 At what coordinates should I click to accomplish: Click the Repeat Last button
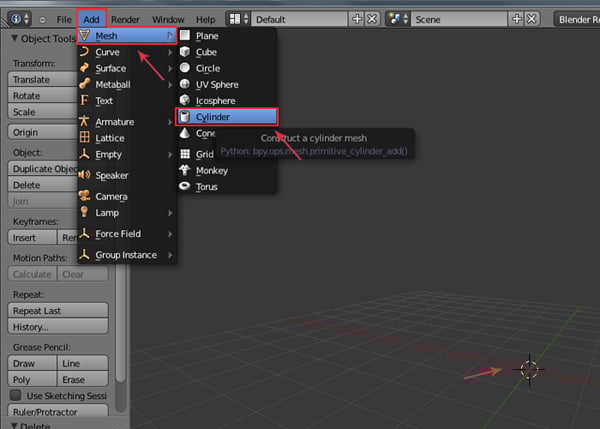coord(58,310)
